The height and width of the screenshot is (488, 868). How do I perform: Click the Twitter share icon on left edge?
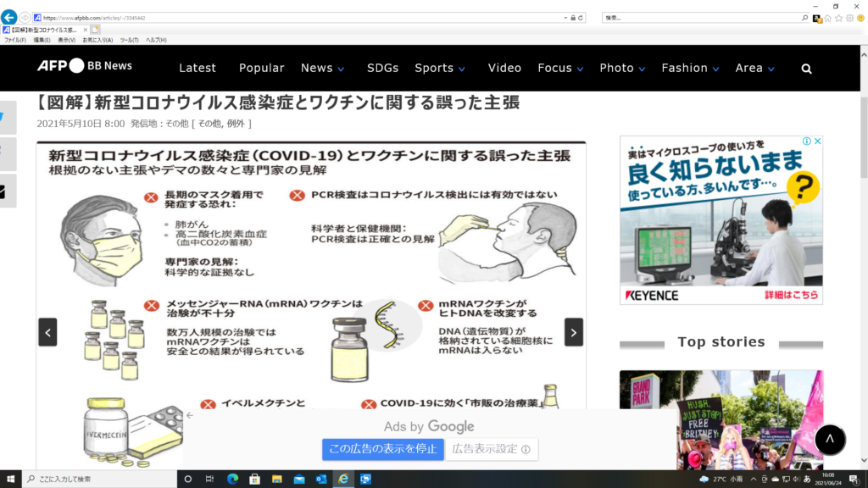[7, 117]
